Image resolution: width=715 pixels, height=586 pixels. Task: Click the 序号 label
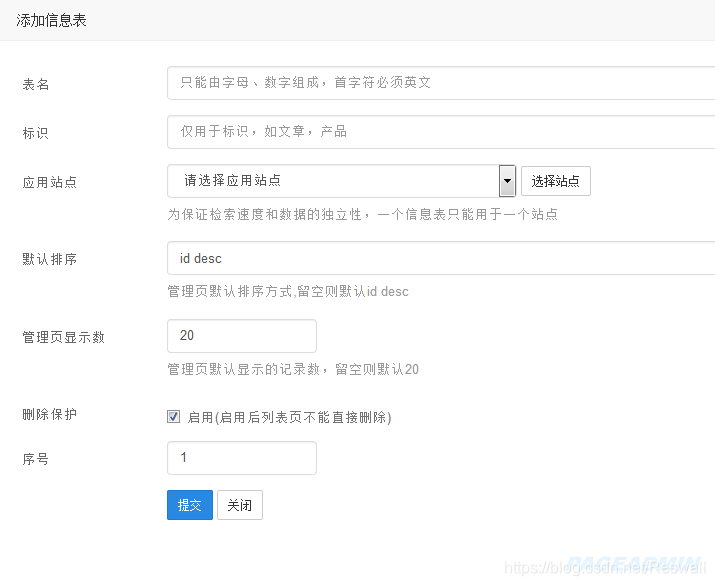click(36, 459)
